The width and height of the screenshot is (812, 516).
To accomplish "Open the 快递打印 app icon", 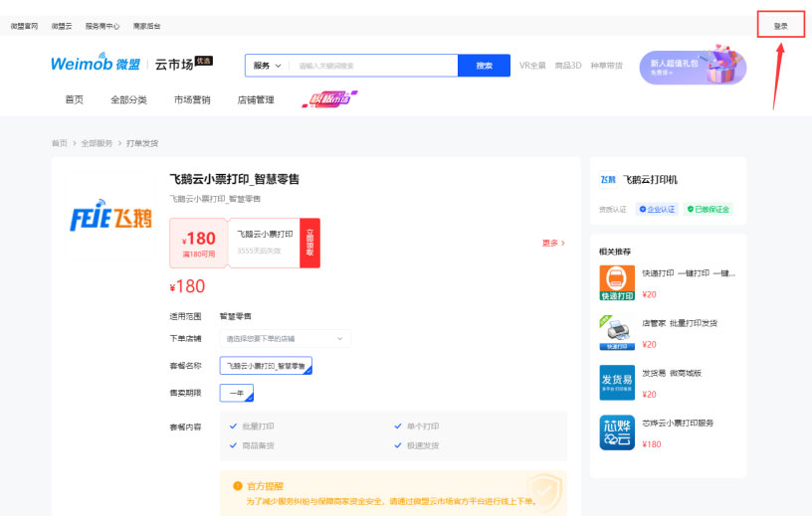I will click(x=617, y=282).
